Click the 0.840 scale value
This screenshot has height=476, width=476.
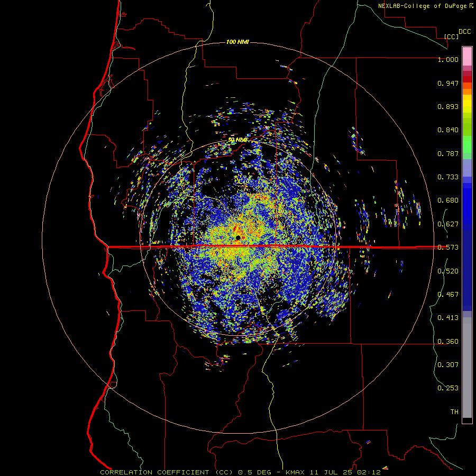448,130
